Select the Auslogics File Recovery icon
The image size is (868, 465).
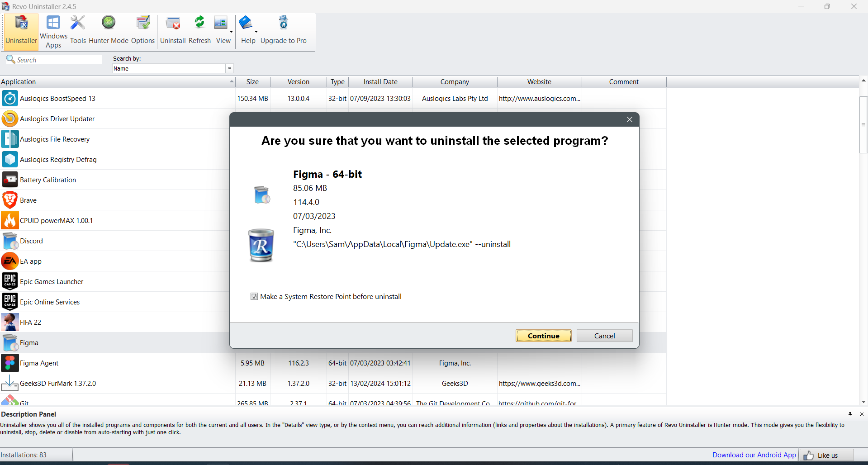(x=10, y=139)
